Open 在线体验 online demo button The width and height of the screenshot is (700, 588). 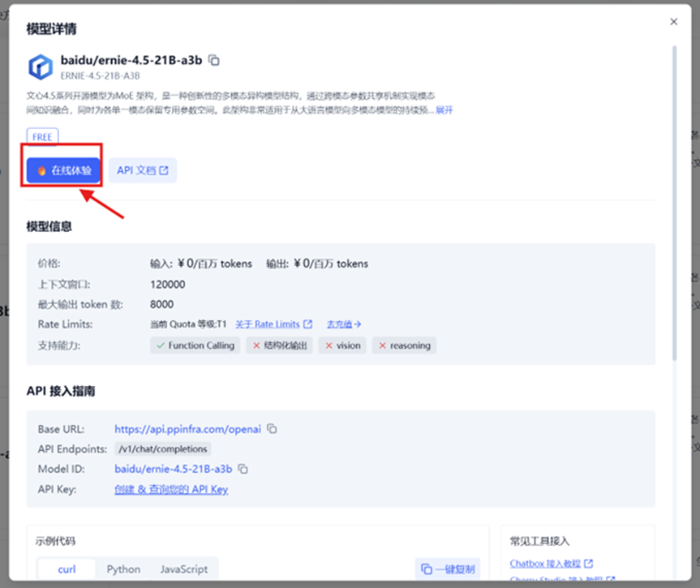63,170
